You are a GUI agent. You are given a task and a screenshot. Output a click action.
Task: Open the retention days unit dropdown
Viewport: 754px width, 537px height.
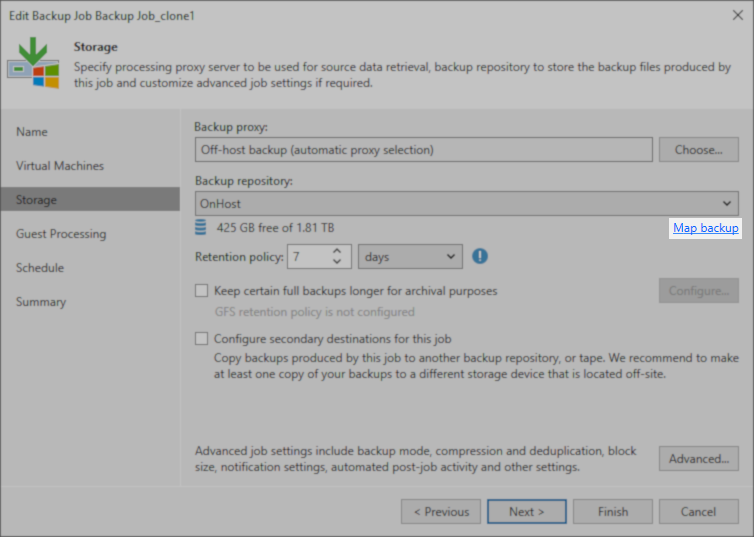[x=410, y=257]
